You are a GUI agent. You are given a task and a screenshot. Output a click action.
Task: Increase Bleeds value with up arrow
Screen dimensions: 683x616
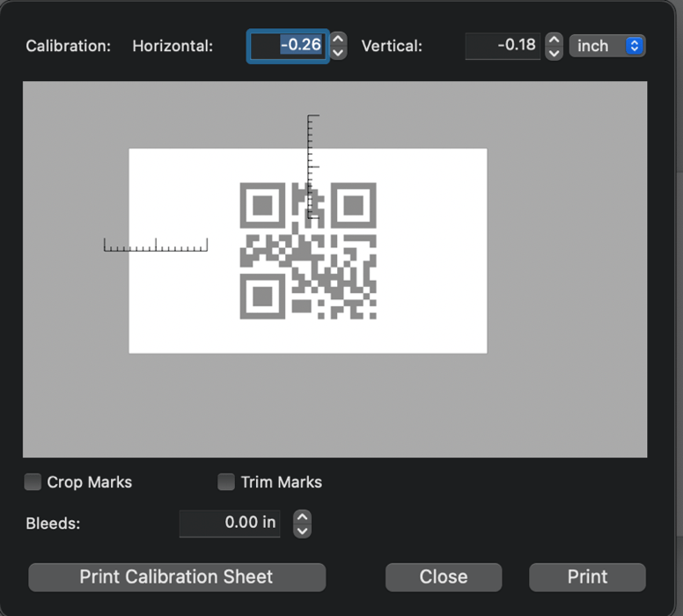click(x=302, y=517)
